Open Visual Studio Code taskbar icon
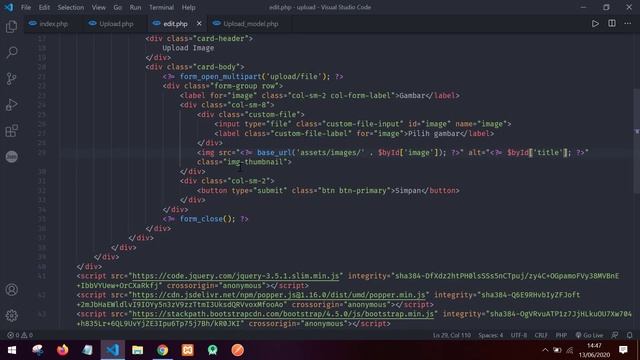This screenshot has height=360, width=640. click(113, 350)
